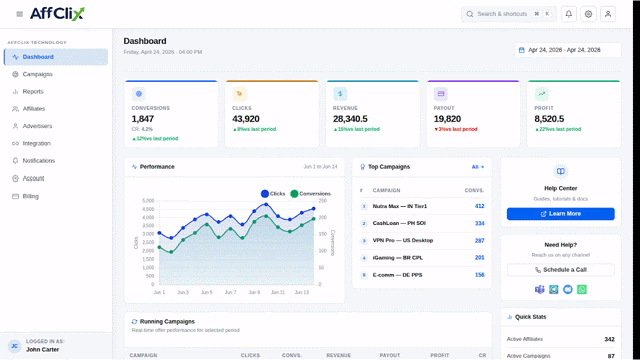
Task: Click the calendar icon in date range
Action: 521,50
